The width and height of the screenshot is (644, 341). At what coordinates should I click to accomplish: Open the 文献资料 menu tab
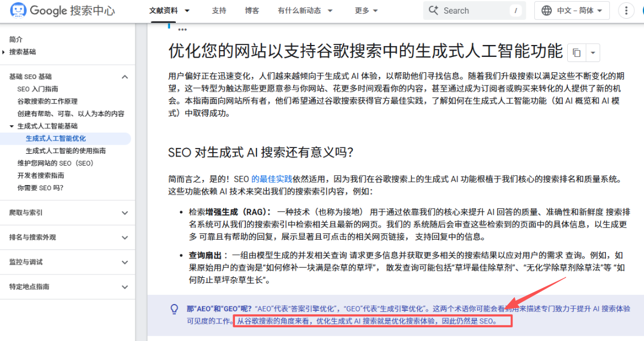pyautogui.click(x=163, y=11)
